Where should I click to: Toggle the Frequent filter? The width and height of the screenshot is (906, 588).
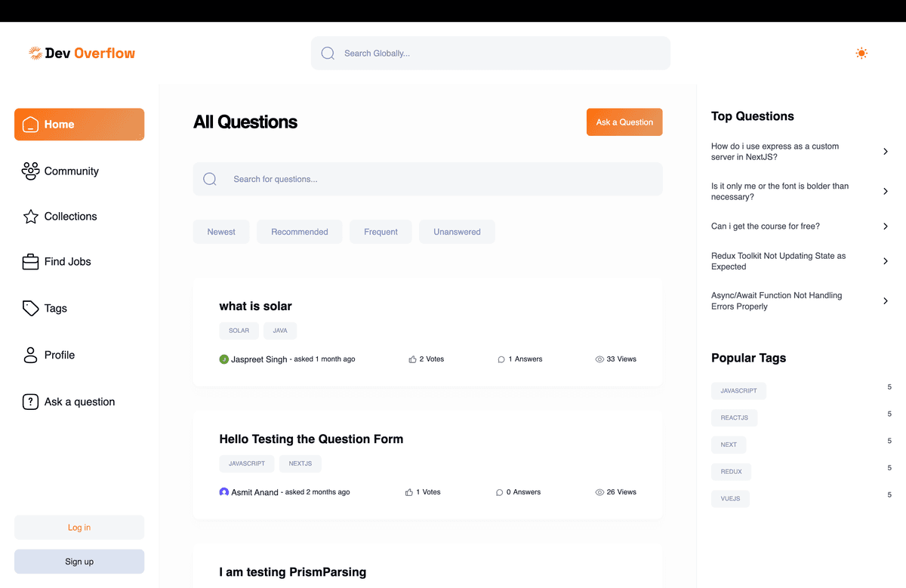[x=381, y=232]
